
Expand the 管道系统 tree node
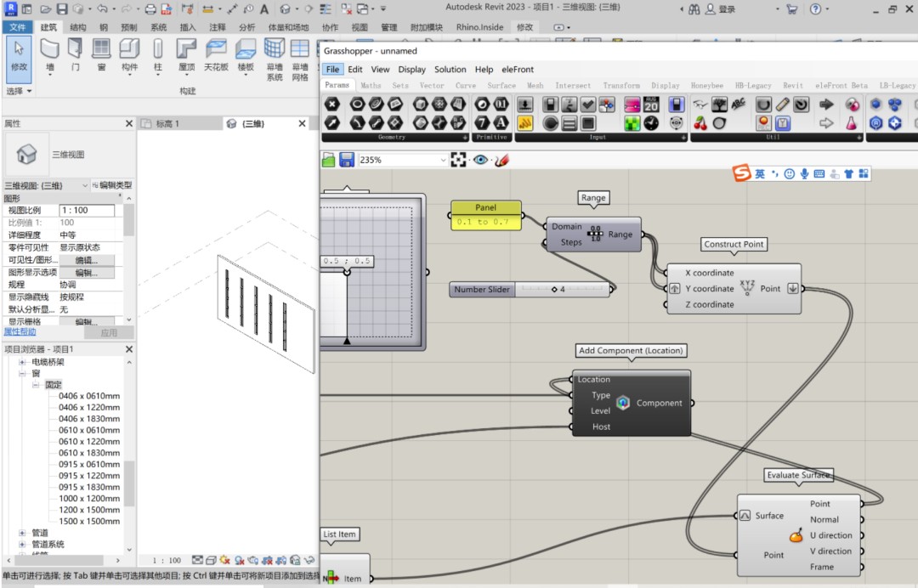[x=22, y=544]
